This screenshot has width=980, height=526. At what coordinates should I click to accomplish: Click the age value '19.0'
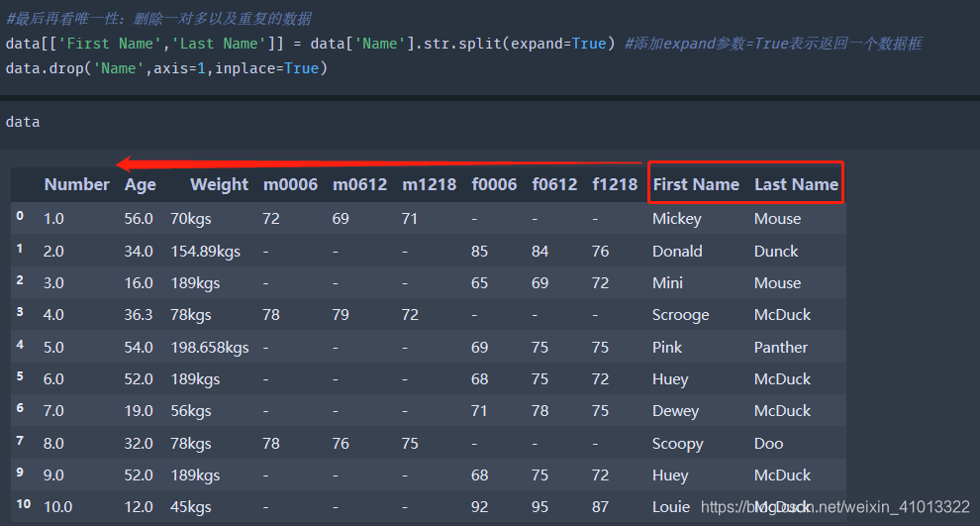(x=139, y=411)
